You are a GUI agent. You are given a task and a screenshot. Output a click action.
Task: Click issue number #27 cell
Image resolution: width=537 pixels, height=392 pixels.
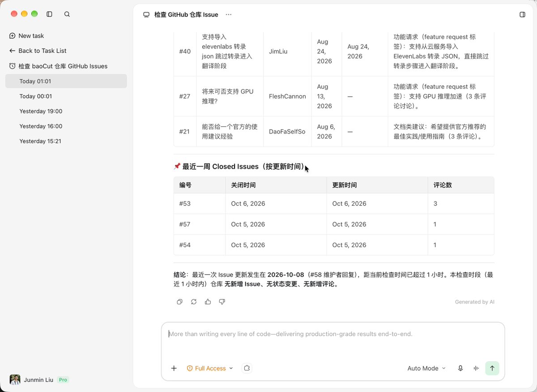185,96
